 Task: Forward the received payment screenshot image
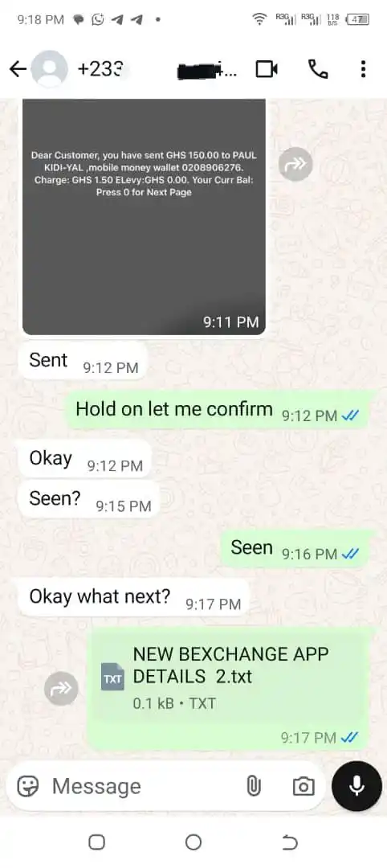pyautogui.click(x=295, y=164)
